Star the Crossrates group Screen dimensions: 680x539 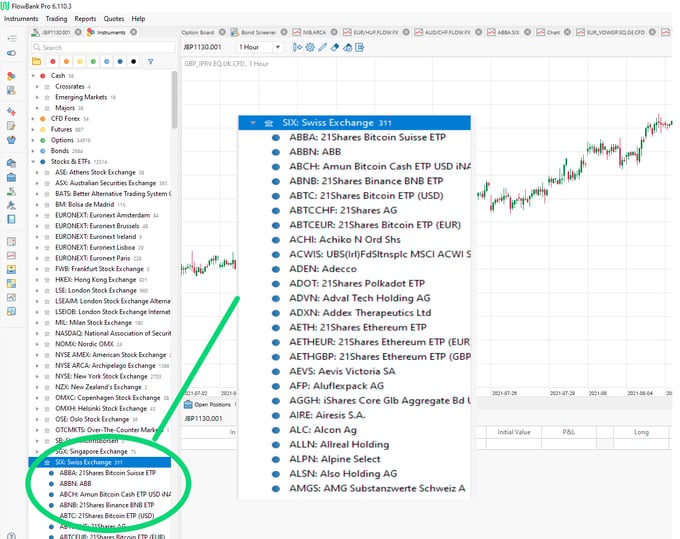pos(47,87)
